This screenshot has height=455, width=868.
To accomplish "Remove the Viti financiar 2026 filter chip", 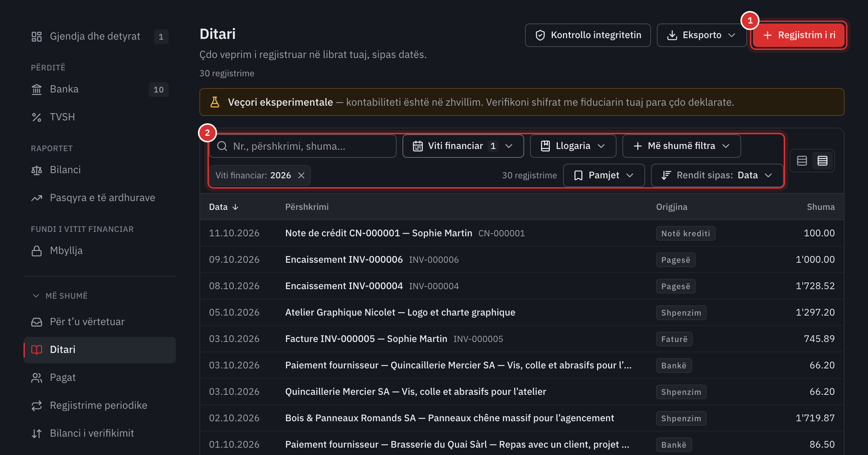I will tap(301, 175).
